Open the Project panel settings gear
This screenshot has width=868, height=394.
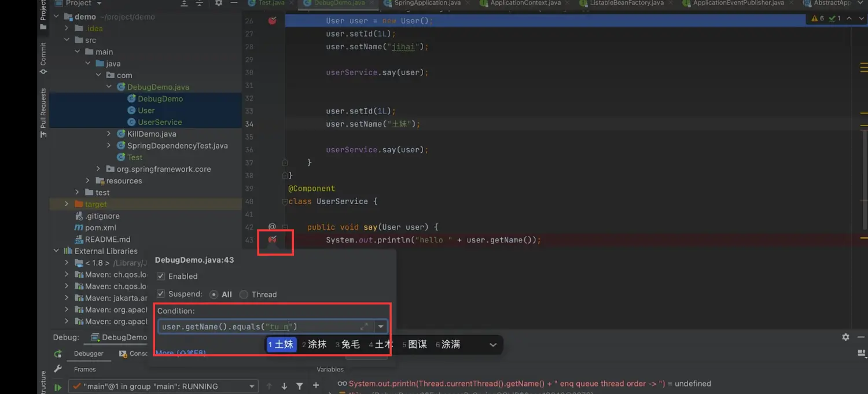[x=218, y=3]
